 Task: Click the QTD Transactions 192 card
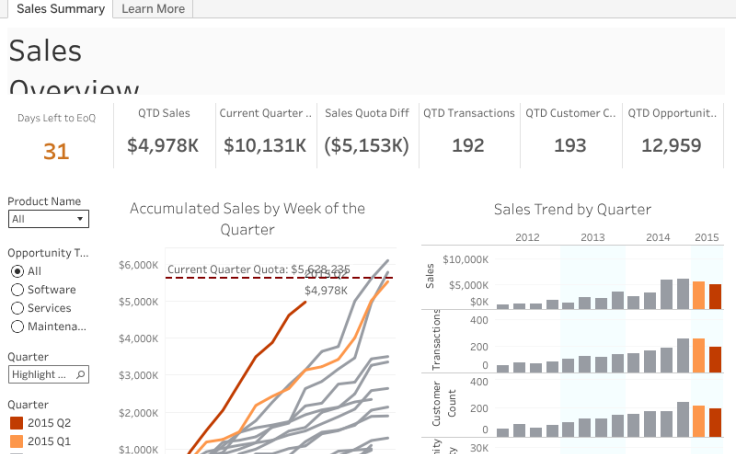tap(468, 145)
